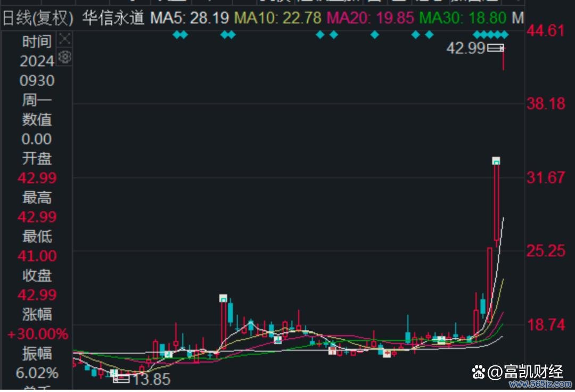Select the 日线(复权) period label
This screenshot has height=392, width=575.
pos(38,19)
